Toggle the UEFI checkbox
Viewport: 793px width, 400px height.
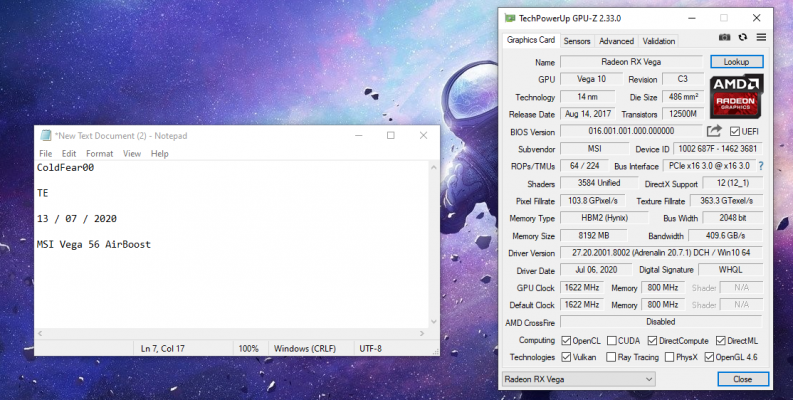pyautogui.click(x=734, y=131)
